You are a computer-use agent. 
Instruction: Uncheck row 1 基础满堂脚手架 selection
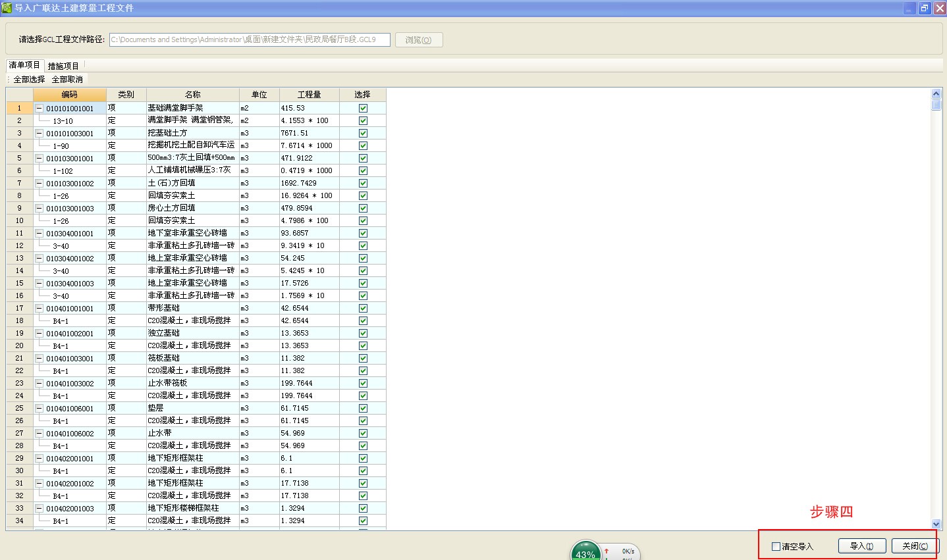click(363, 108)
